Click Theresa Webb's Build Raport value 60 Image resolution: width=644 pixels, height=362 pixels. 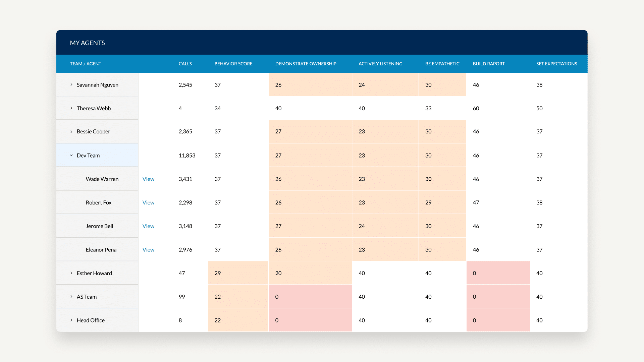(476, 108)
